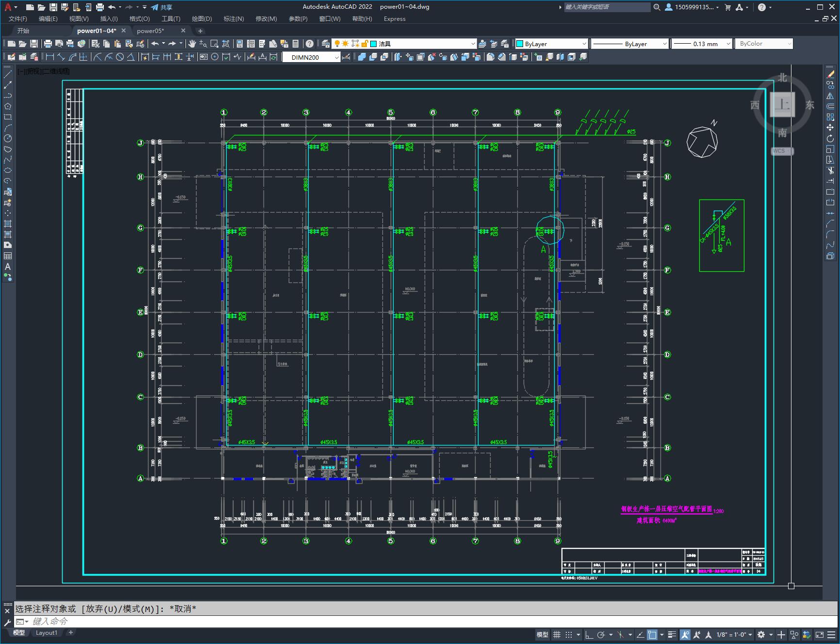840x644 pixels.
Task: Open the ByLayer color dropdown
Action: [551, 44]
